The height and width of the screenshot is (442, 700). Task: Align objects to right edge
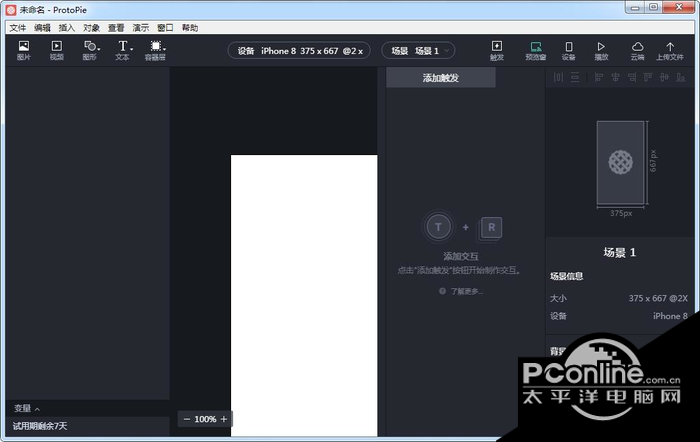[x=632, y=77]
